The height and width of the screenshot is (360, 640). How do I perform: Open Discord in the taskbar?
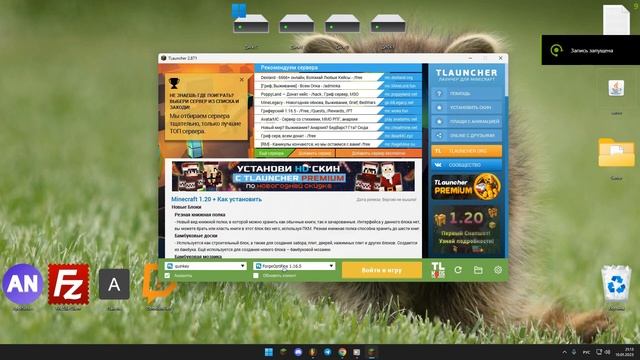[298, 352]
